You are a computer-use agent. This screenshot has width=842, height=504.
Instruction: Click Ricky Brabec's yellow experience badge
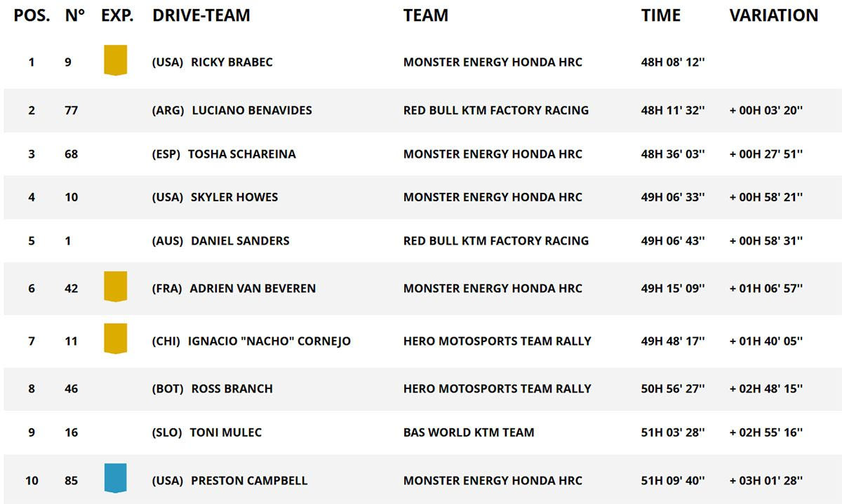coord(115,60)
